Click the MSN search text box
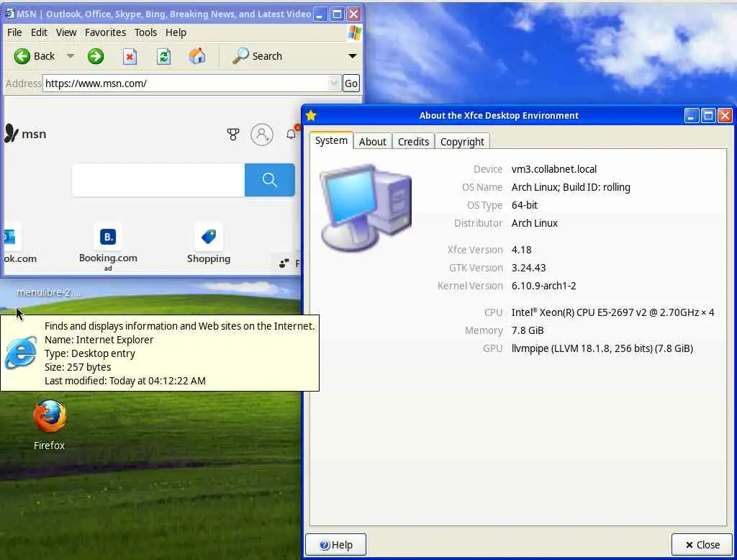 [x=158, y=180]
